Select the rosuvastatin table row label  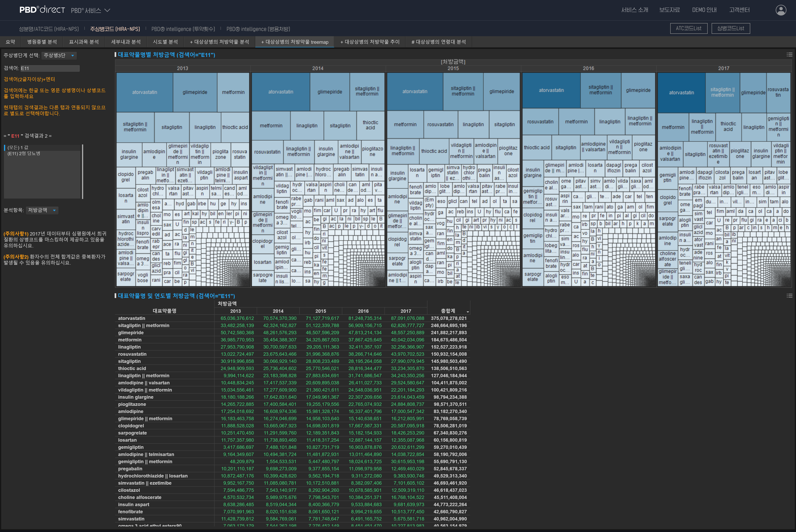tap(132, 354)
